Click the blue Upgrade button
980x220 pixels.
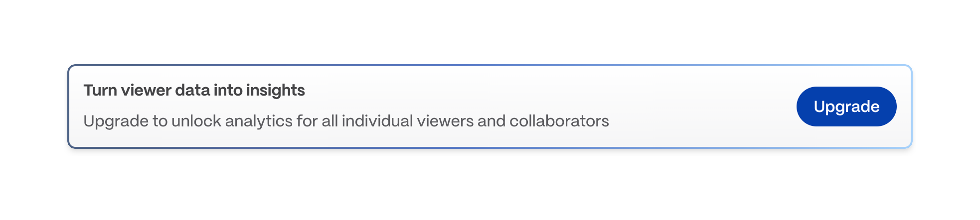click(846, 107)
